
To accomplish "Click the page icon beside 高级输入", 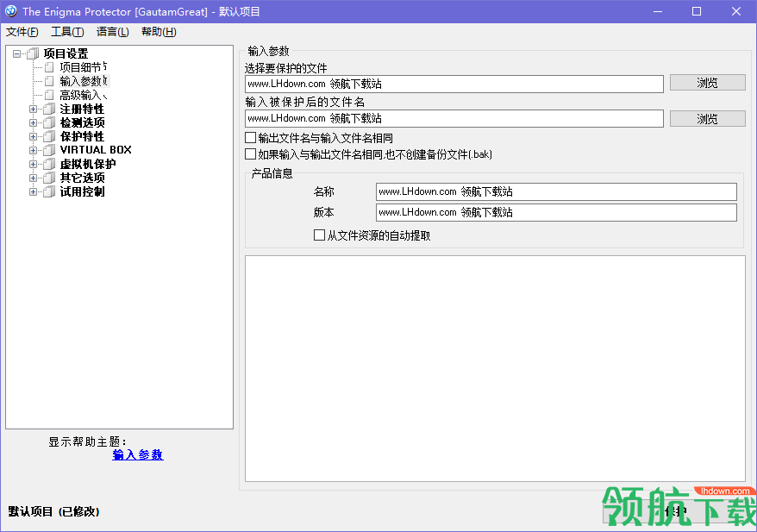I will (x=49, y=95).
